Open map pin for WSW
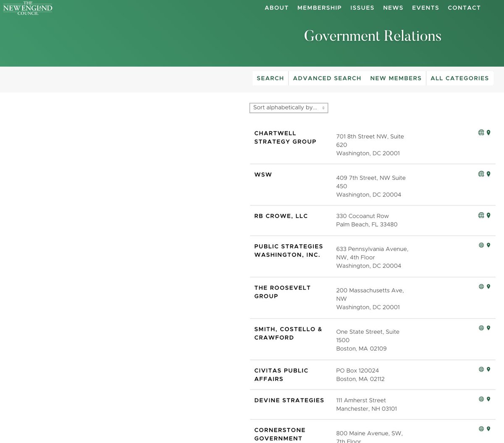Image resolution: width=504 pixels, height=443 pixels. 488,174
